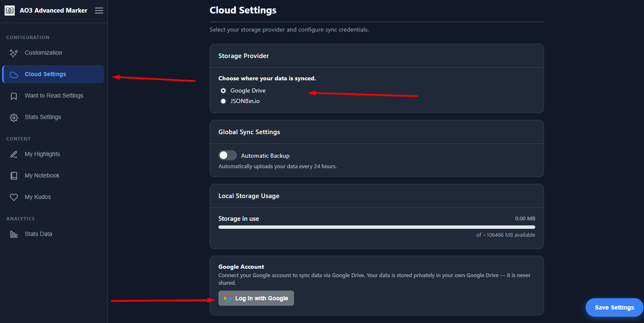Open Want to Read Settings
The height and width of the screenshot is (323, 644).
53,96
